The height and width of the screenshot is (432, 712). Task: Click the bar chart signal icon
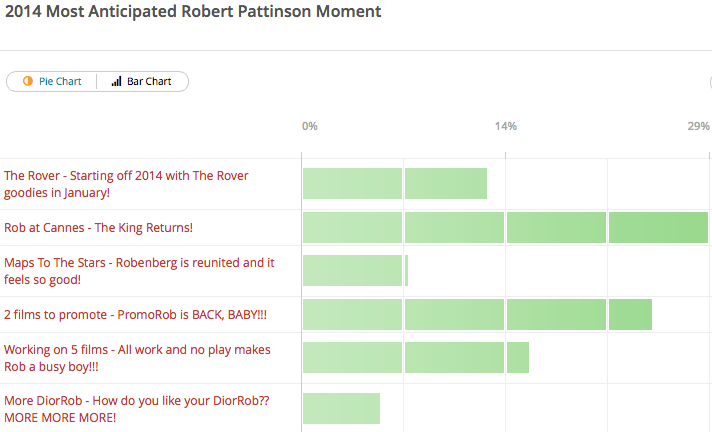pyautogui.click(x=117, y=81)
